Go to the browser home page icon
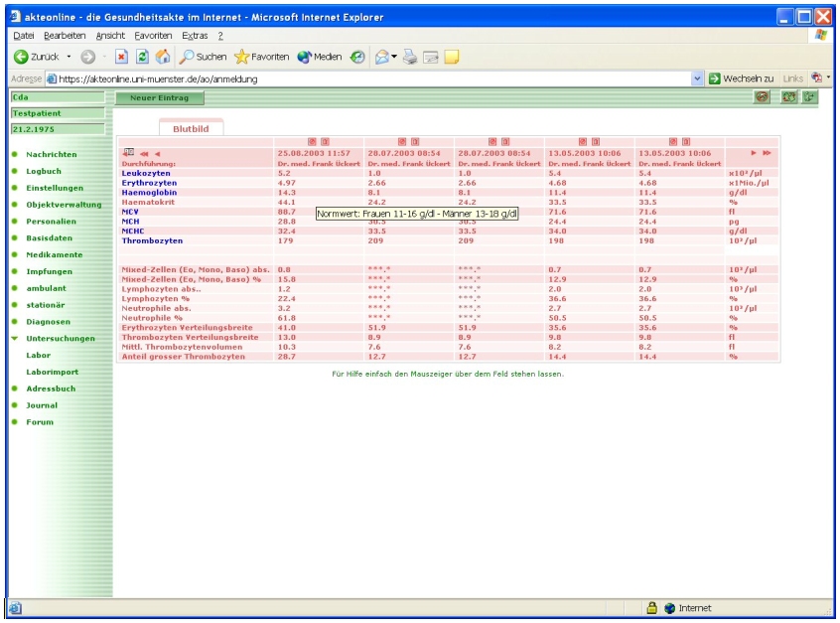The width and height of the screenshot is (840, 623). point(163,57)
